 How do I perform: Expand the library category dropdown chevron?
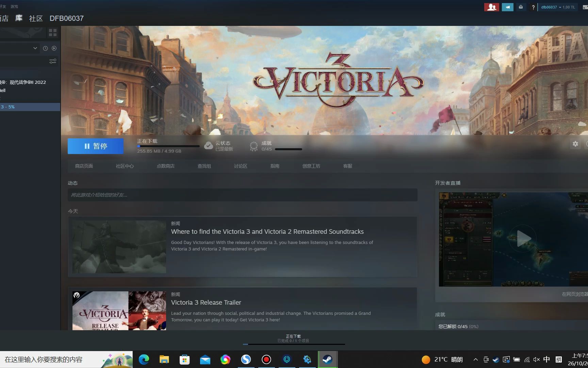[x=35, y=48]
